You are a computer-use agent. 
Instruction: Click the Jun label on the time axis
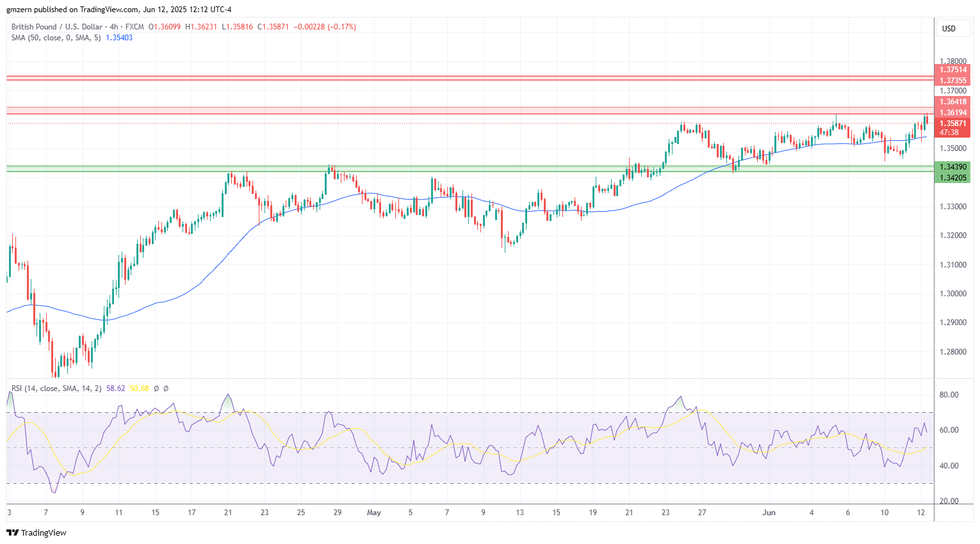point(769,513)
